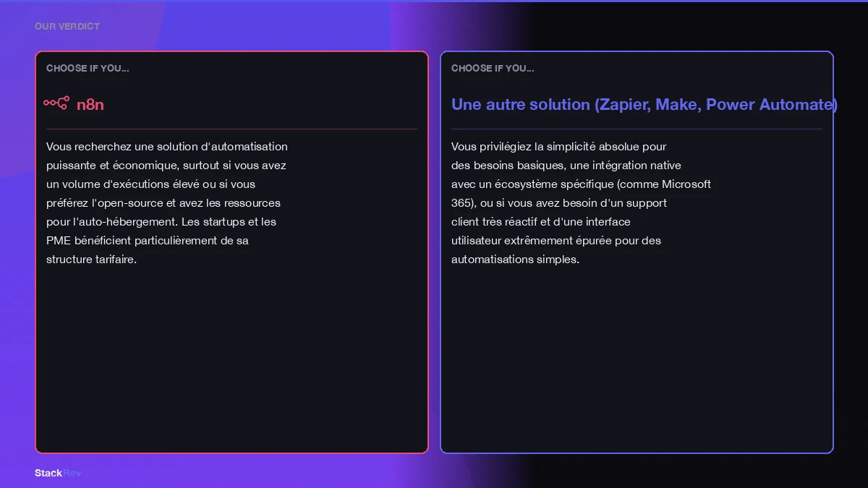Click the line starting Vous recherchez une solution
This screenshot has height=488, width=868.
[x=166, y=147]
